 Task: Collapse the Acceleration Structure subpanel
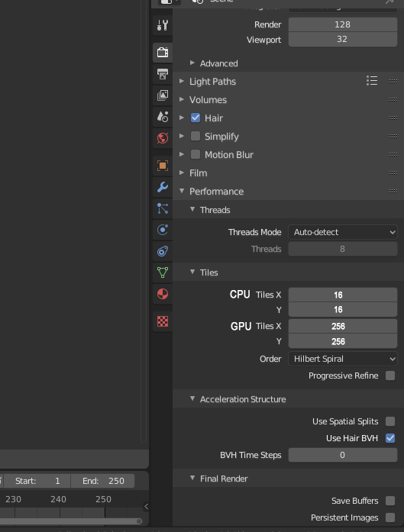point(192,398)
